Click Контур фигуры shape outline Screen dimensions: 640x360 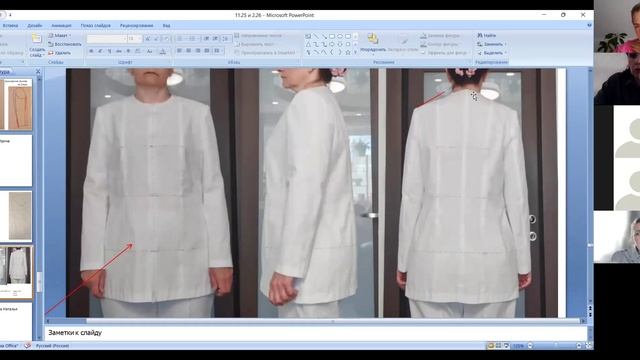[439, 44]
